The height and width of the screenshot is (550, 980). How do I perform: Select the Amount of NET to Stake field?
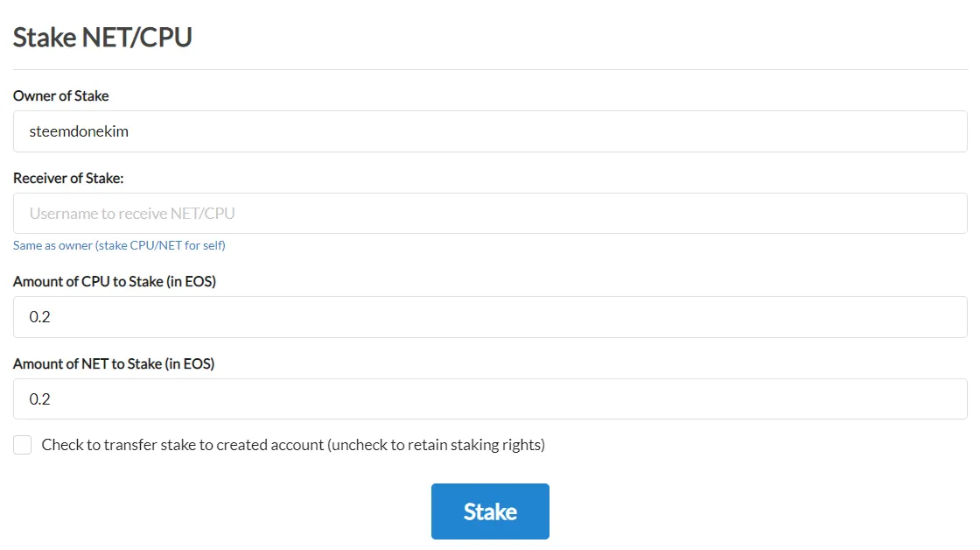pos(490,398)
